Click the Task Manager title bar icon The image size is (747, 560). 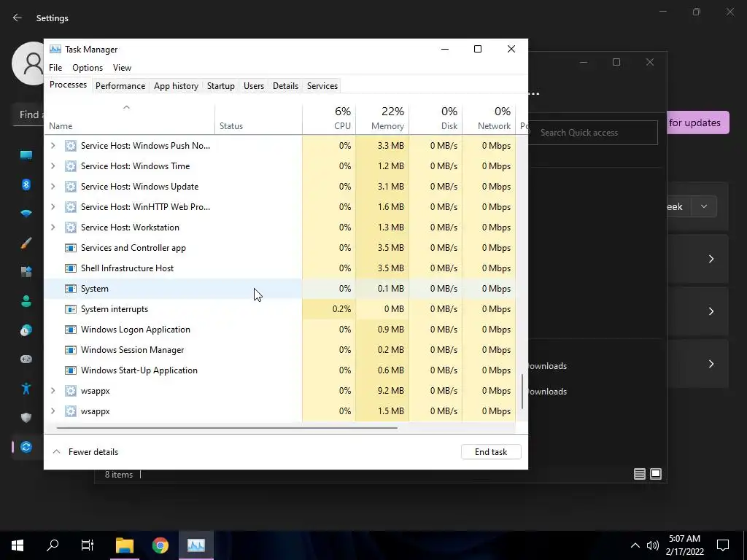[x=55, y=49]
